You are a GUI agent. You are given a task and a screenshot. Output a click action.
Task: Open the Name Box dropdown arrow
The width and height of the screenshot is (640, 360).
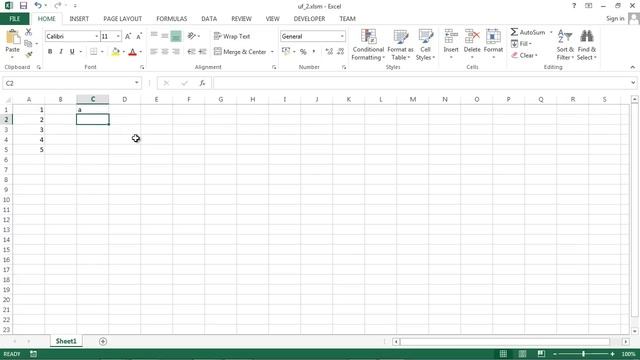tap(137, 83)
